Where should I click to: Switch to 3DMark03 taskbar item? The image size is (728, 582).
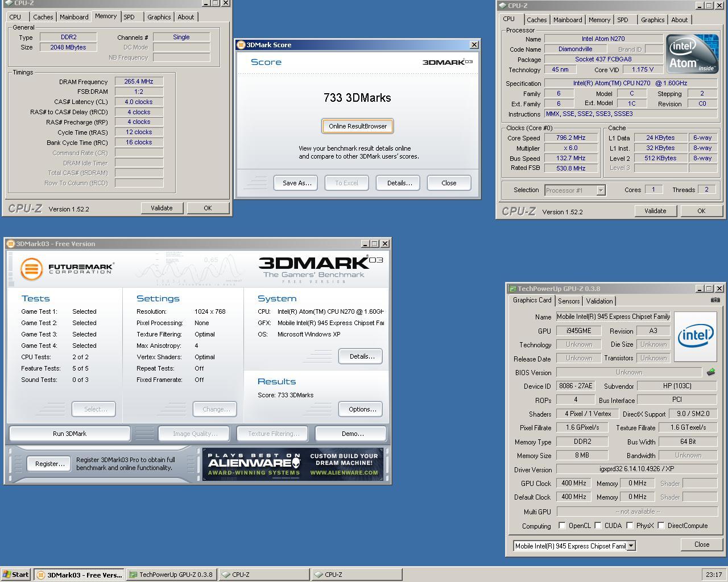(x=79, y=575)
